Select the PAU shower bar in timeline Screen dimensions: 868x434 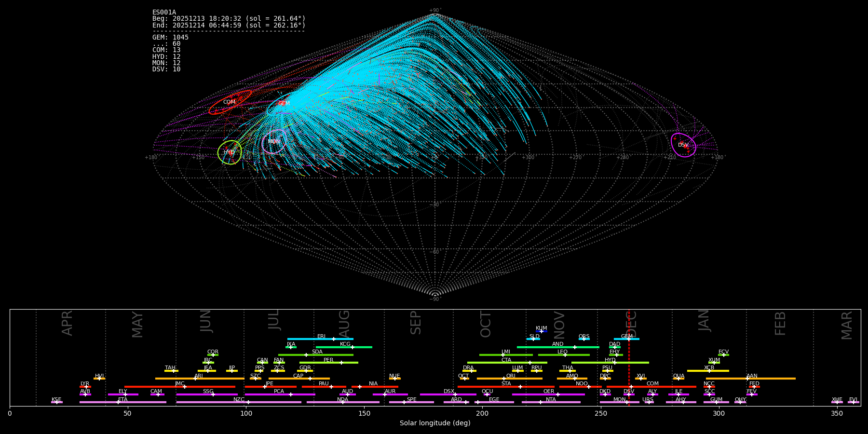pos(324,387)
